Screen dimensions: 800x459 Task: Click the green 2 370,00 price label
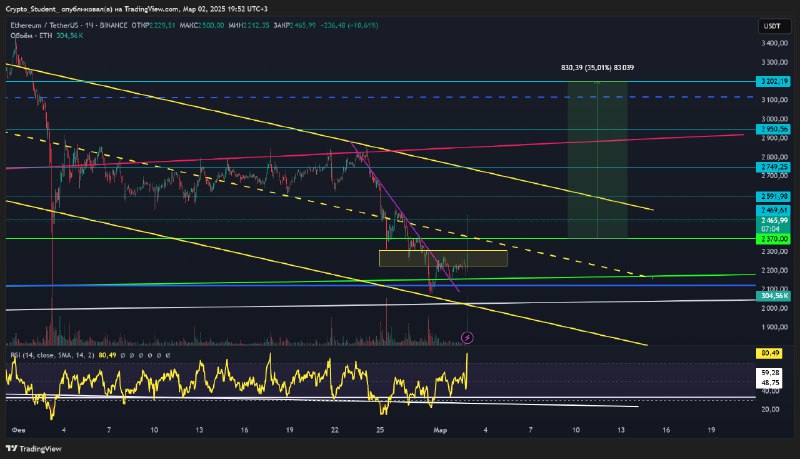[x=773, y=239]
